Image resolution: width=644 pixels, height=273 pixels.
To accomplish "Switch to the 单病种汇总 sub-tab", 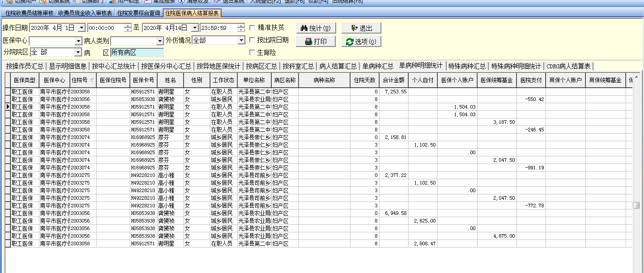I will tap(378, 66).
